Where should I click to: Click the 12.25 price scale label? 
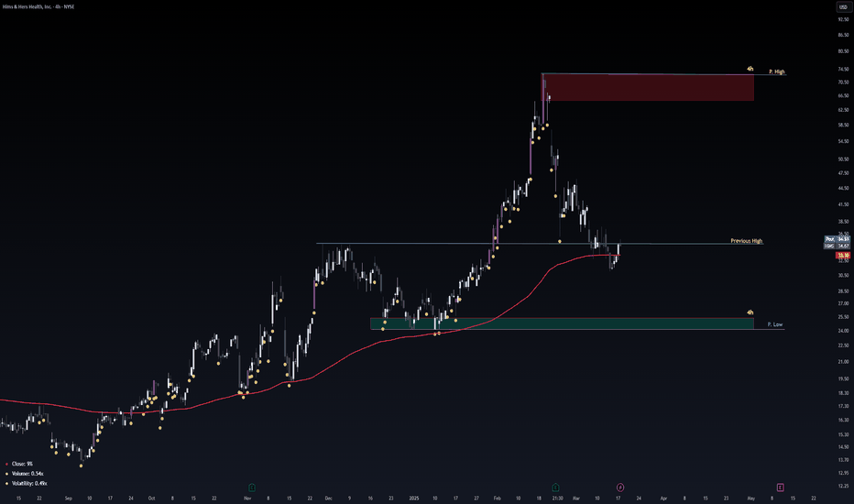pyautogui.click(x=844, y=486)
